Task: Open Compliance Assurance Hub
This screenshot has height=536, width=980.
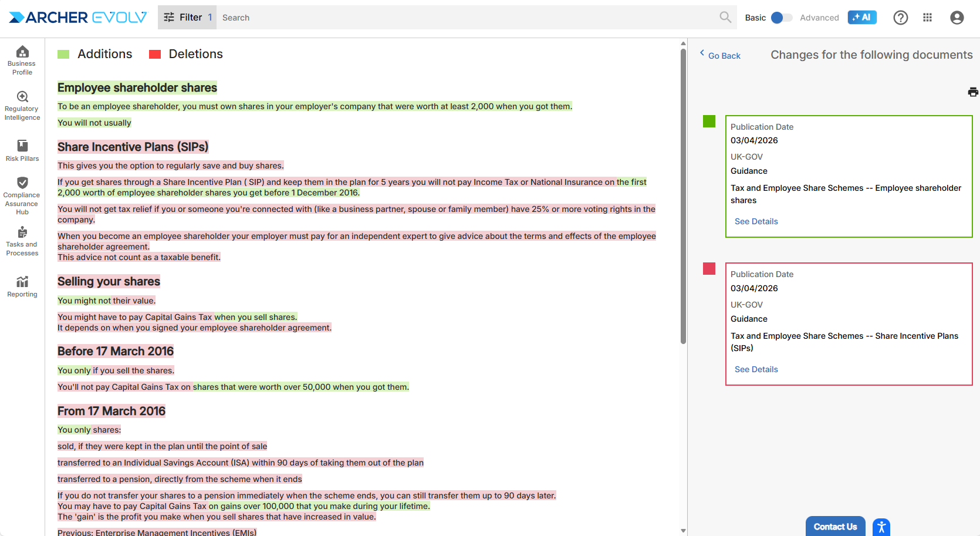Action: pyautogui.click(x=22, y=195)
